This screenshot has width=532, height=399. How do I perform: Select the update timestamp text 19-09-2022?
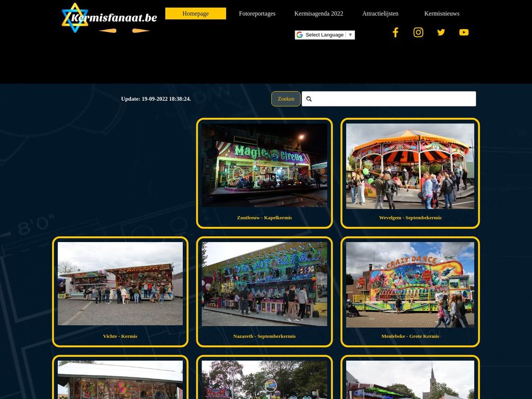155,99
